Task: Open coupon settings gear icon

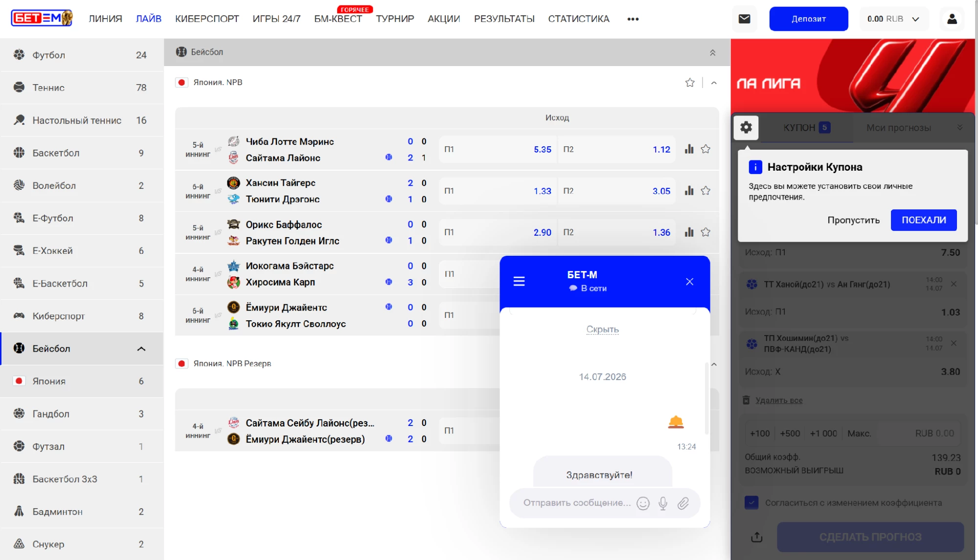Action: [x=746, y=128]
